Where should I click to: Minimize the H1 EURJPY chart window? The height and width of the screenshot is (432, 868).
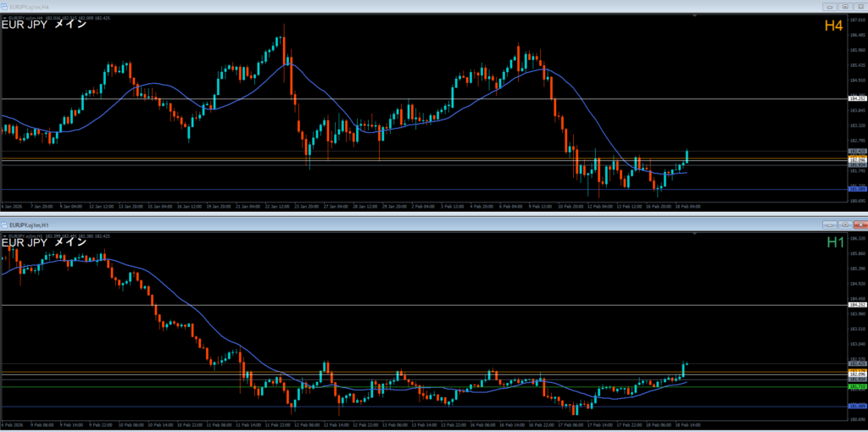(x=830, y=225)
